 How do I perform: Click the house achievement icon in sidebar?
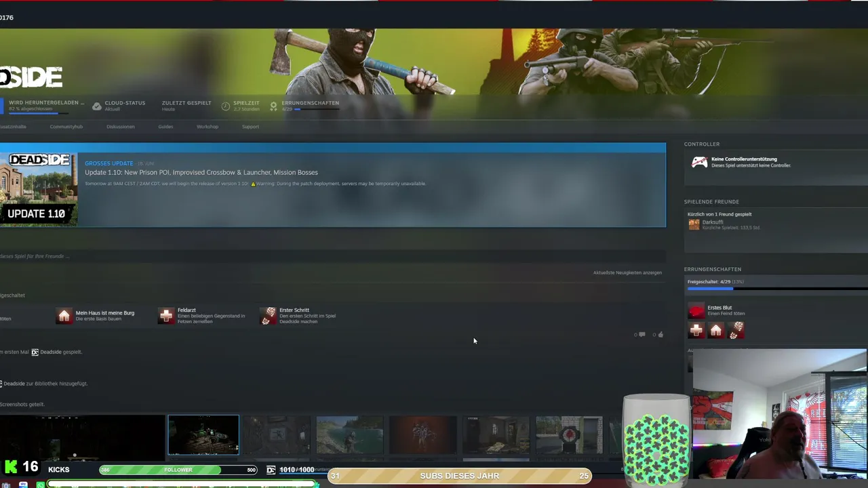(716, 330)
